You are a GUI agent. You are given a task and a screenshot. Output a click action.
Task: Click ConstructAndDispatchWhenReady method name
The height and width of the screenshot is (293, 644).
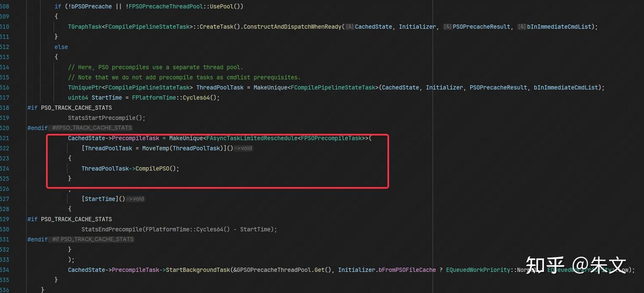[292, 27]
